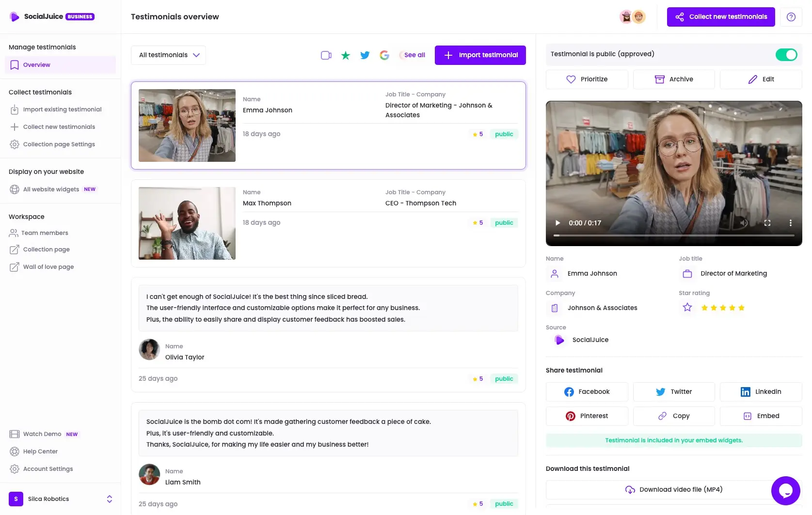Screen dimensions: 812x515
Task: Click the SocialJuice source icon
Action: tap(559, 340)
